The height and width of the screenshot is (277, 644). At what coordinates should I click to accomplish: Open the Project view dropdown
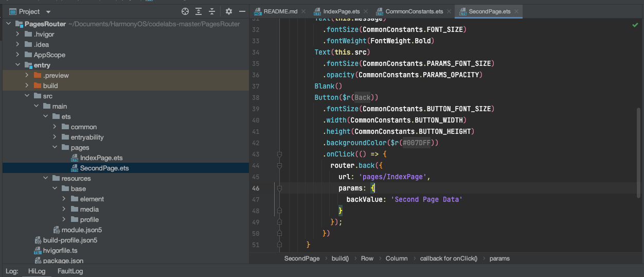tap(48, 11)
